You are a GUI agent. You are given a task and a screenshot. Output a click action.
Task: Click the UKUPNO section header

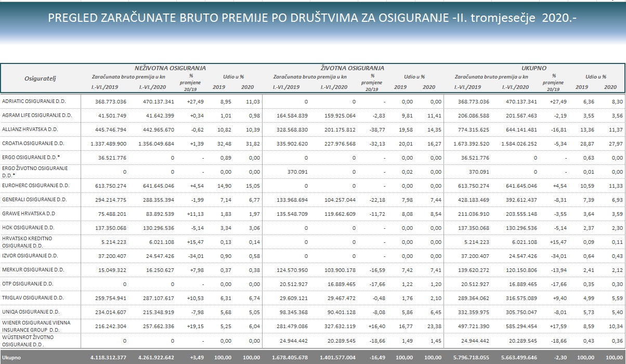point(534,68)
